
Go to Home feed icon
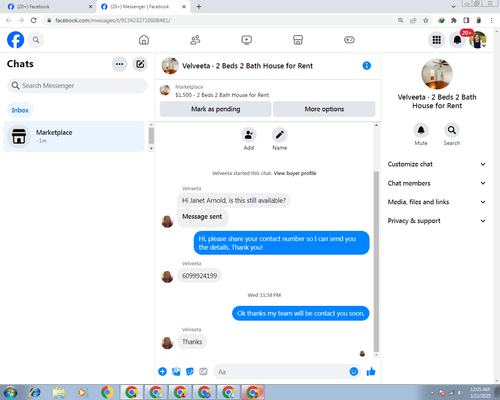[144, 40]
